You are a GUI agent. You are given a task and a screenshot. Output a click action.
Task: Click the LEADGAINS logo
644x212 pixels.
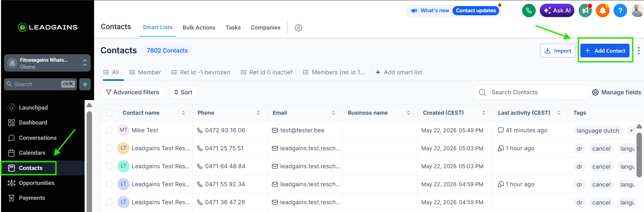48,27
